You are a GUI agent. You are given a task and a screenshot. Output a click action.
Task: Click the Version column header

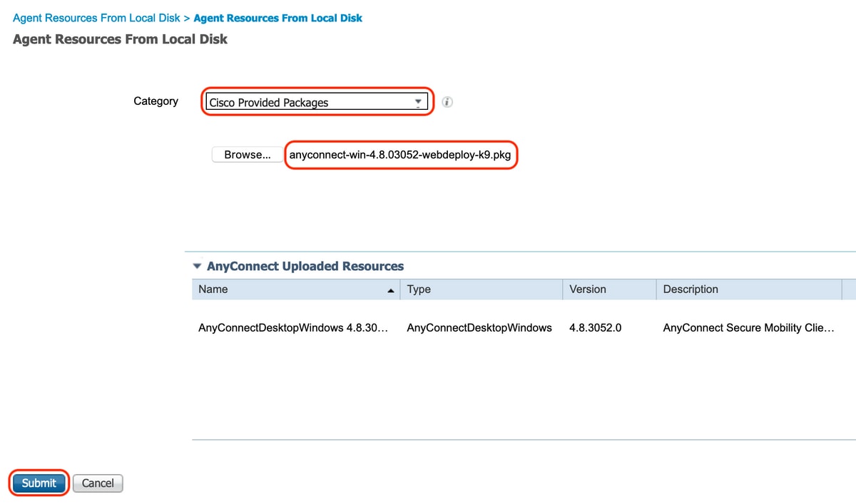(x=609, y=289)
